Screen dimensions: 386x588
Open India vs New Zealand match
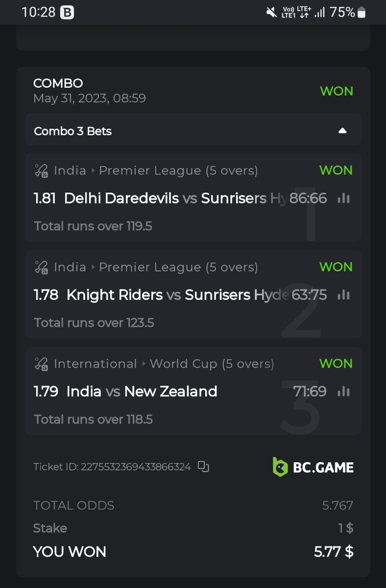[x=142, y=391]
